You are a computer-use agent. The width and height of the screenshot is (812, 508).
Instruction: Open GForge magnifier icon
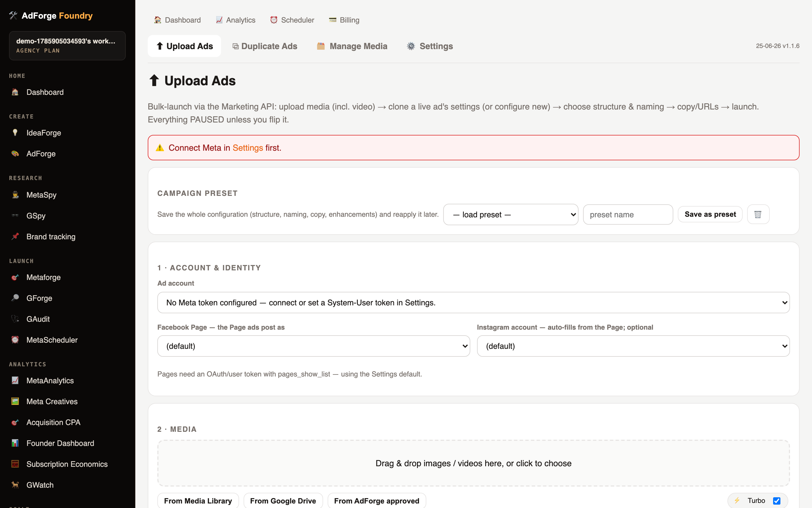(15, 298)
